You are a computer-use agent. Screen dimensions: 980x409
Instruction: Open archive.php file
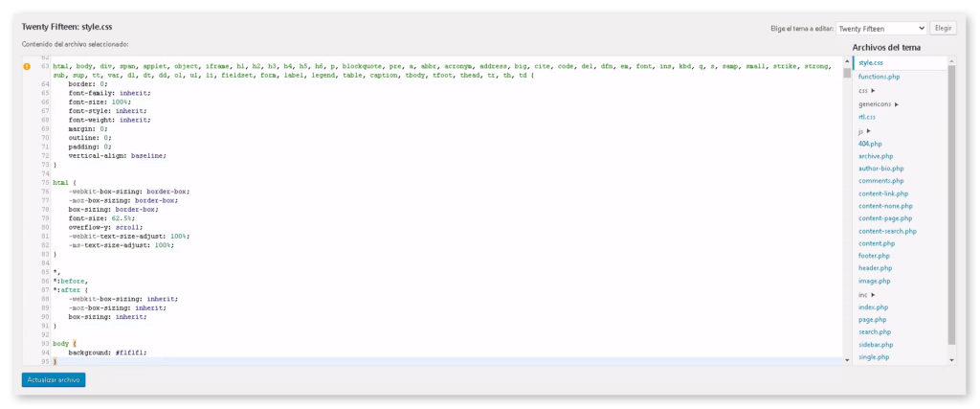pos(876,156)
